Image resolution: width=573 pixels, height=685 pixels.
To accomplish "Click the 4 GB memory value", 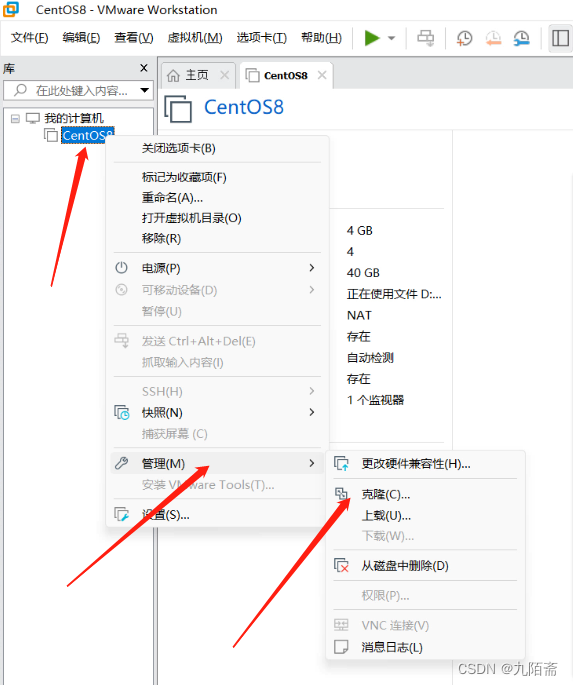I will click(x=359, y=231).
